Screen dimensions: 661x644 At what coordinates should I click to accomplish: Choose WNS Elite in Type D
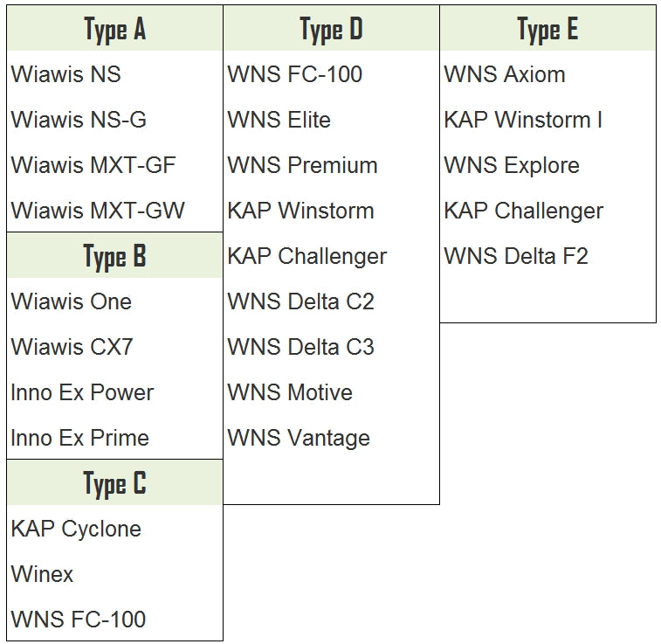tap(279, 121)
